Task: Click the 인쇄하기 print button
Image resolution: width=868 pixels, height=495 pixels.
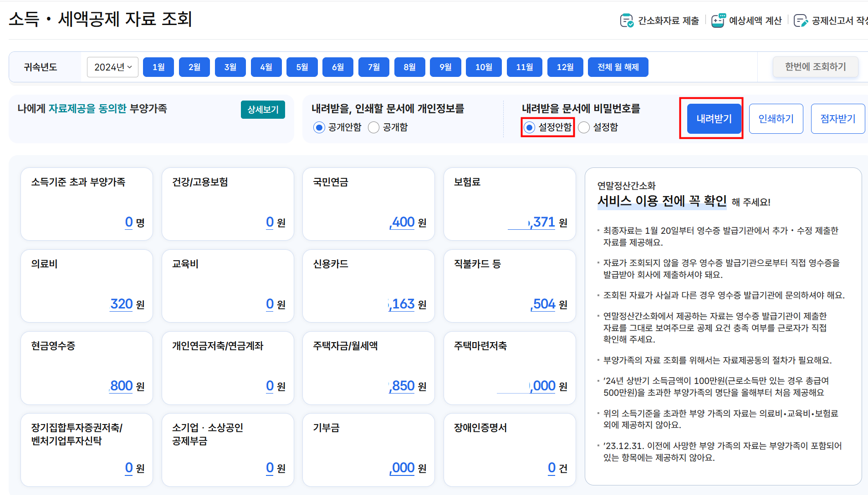Action: pyautogui.click(x=776, y=119)
